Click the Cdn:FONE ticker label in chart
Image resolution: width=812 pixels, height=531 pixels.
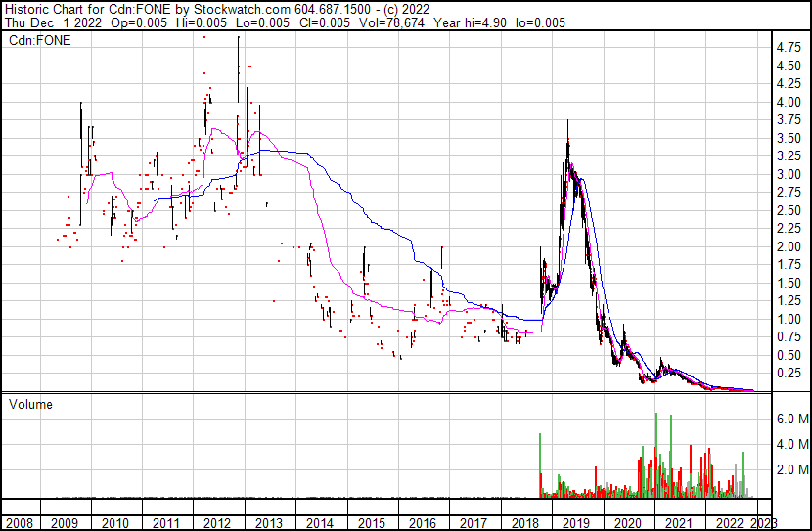click(36, 41)
